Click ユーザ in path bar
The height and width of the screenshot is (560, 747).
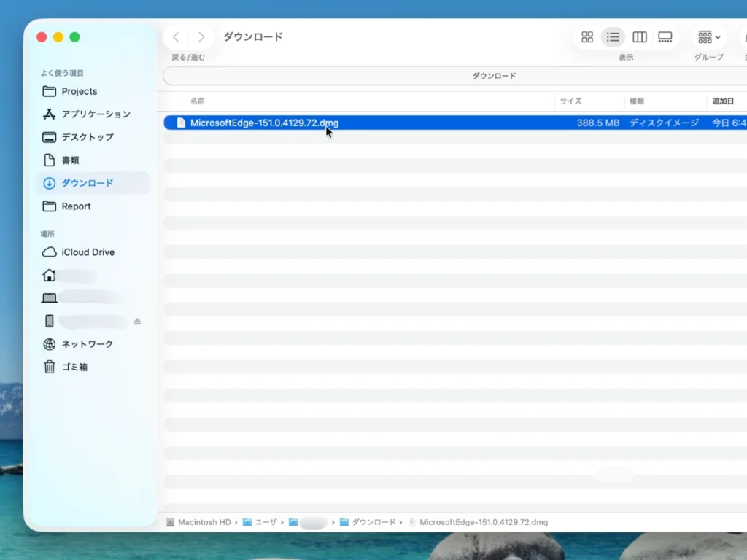pos(260,522)
